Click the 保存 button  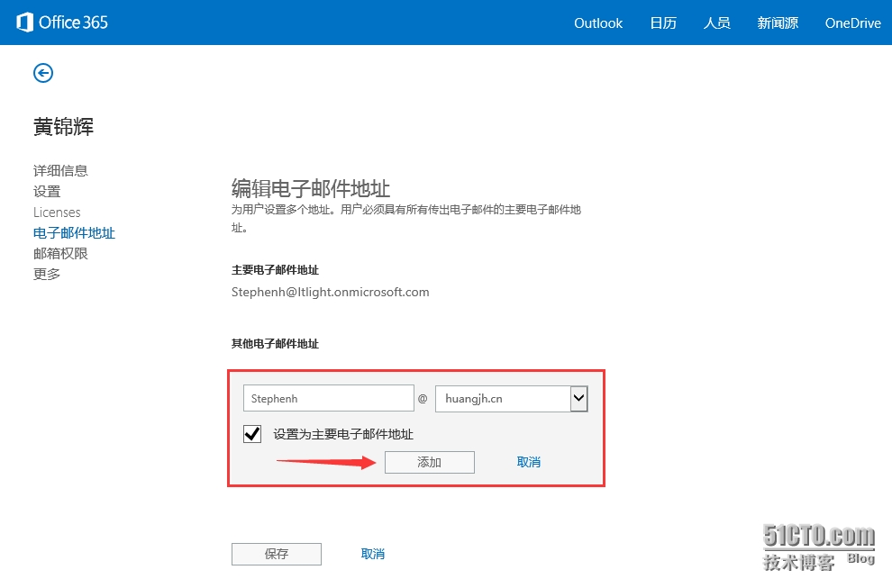click(276, 554)
